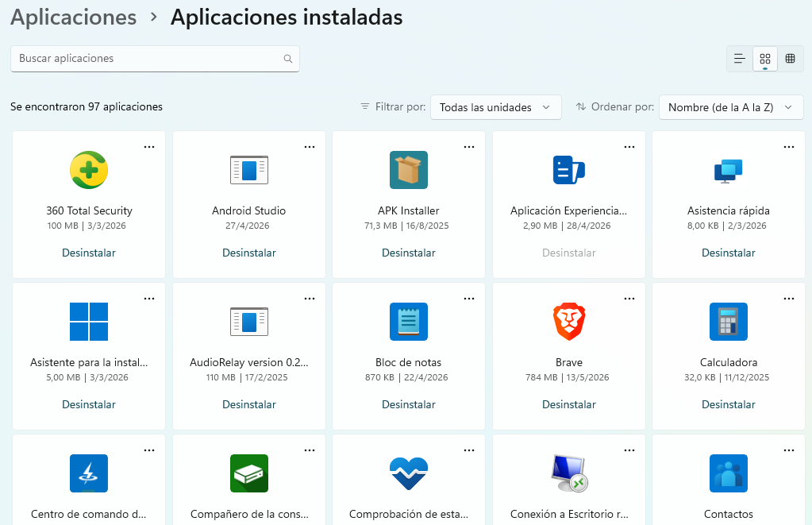Open the Todas las unidades filter dropdown
The height and width of the screenshot is (525, 812).
pos(495,107)
